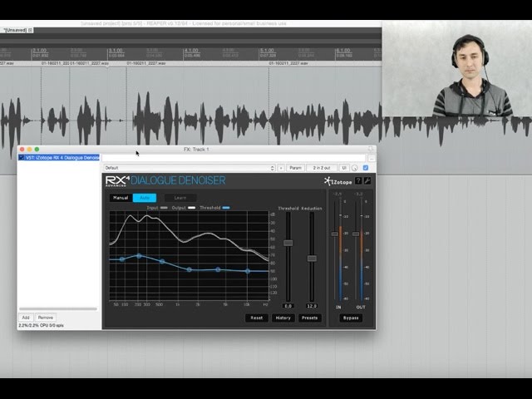
Task: Select the threshold node near 500 Hz
Action: (162, 262)
